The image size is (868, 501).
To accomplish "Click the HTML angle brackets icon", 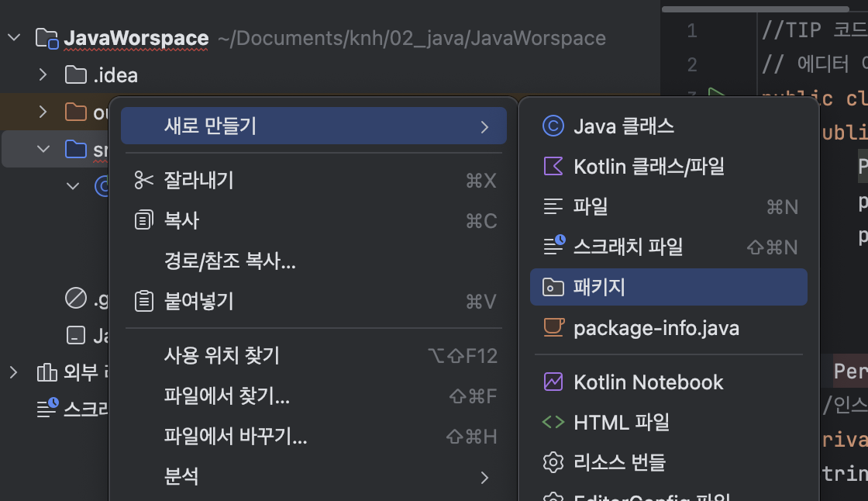I will point(553,423).
